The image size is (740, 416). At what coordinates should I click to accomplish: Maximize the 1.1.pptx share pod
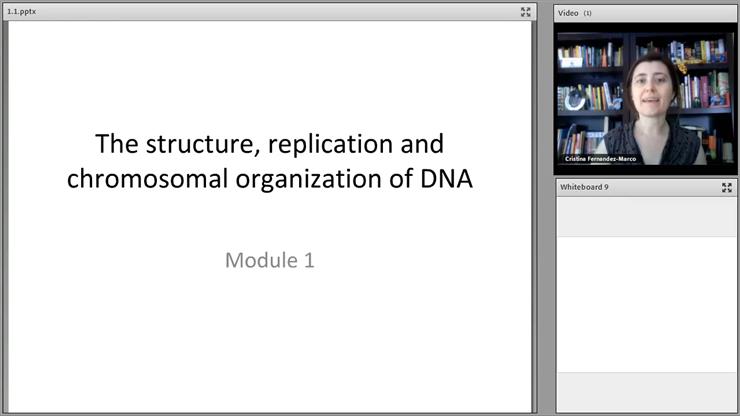tap(526, 12)
